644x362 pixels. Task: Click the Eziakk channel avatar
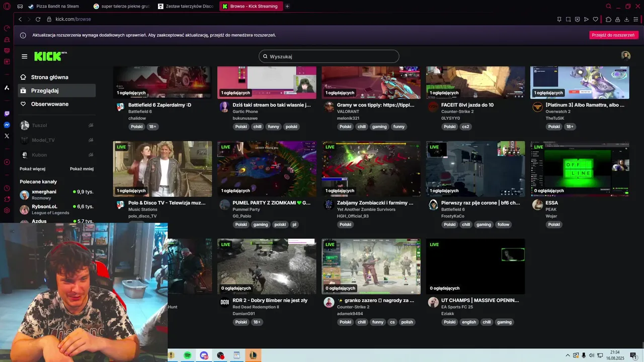coord(433,302)
